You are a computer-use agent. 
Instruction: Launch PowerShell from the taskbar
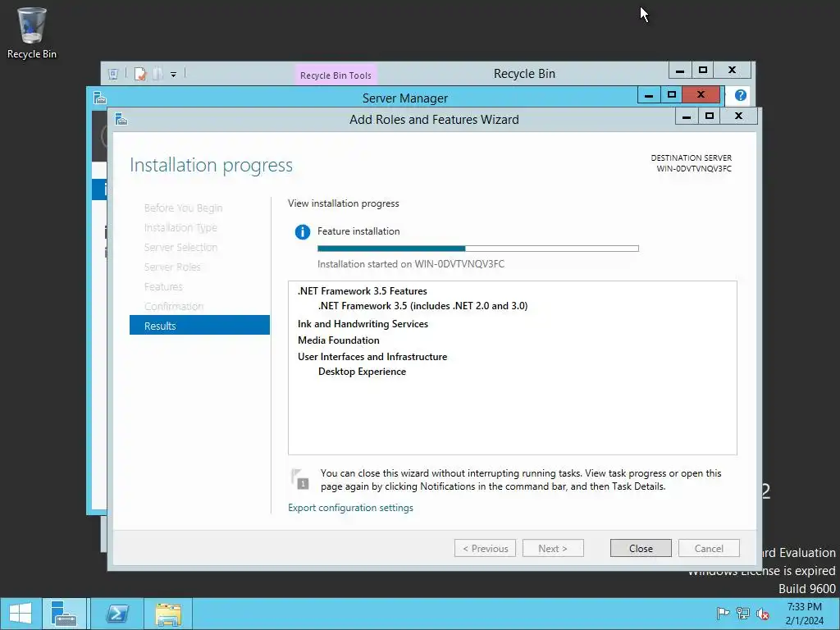[117, 614]
